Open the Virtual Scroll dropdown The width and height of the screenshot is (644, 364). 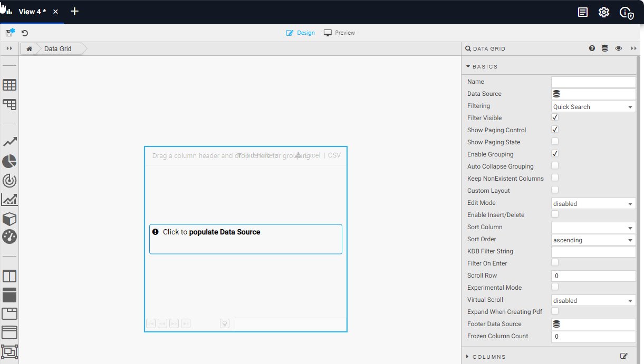coord(593,300)
